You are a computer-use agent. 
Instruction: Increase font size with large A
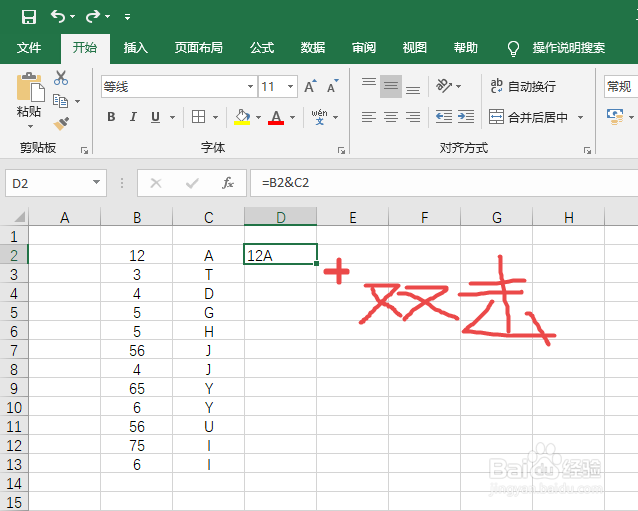310,86
